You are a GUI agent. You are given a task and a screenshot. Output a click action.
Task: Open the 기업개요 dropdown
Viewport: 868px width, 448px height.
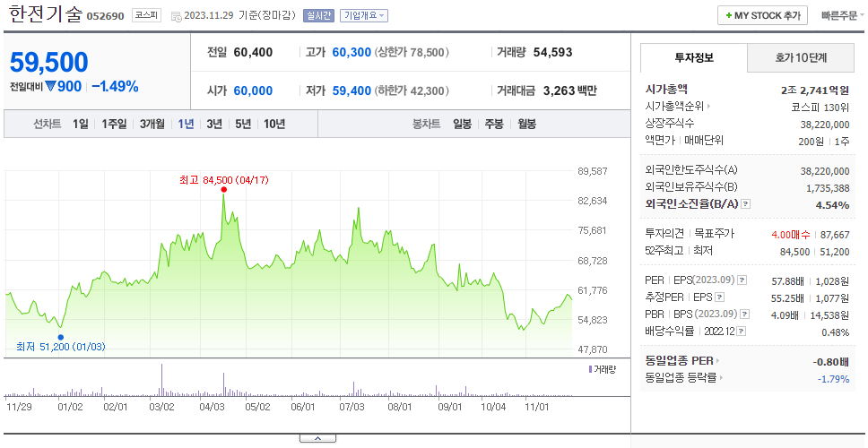[364, 15]
